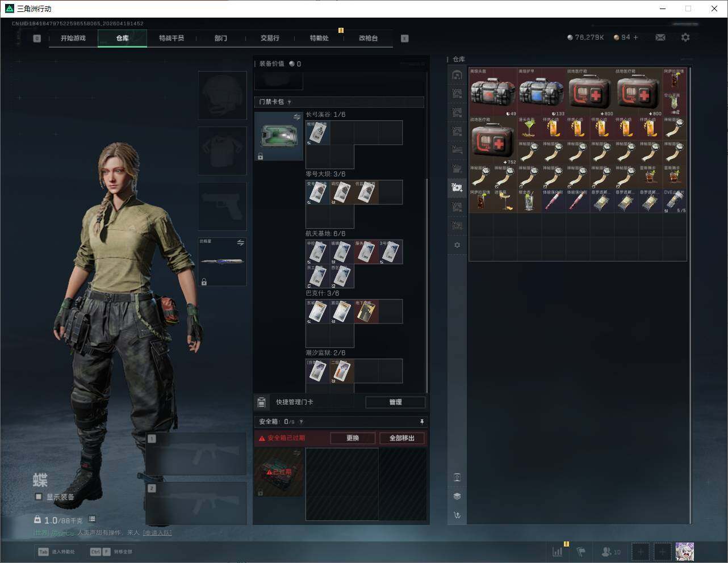Click the player avatar in bottom bar

click(685, 551)
